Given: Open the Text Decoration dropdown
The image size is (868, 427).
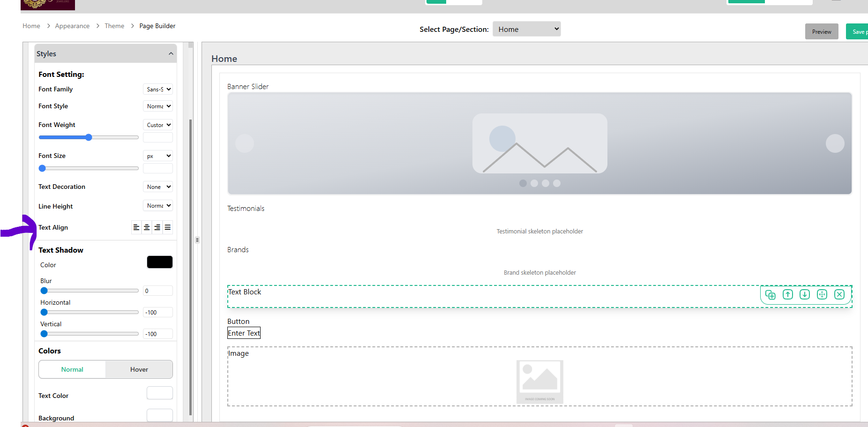Looking at the screenshot, I should pyautogui.click(x=158, y=187).
